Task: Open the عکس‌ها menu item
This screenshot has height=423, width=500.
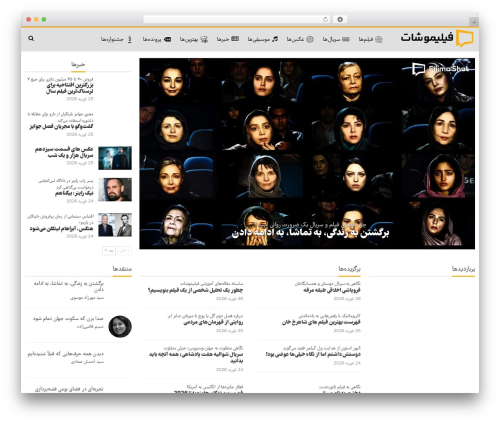Action: point(295,39)
